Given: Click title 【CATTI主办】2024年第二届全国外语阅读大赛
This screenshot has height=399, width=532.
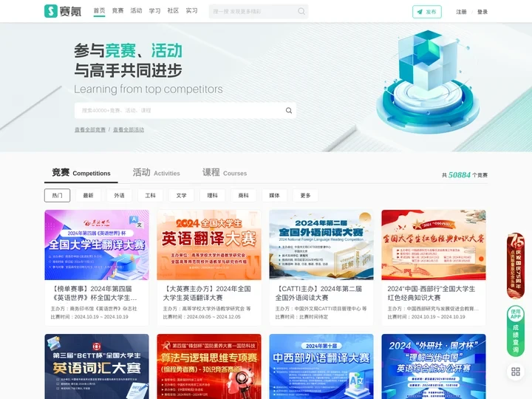Looking at the screenshot, I should coord(319,293).
